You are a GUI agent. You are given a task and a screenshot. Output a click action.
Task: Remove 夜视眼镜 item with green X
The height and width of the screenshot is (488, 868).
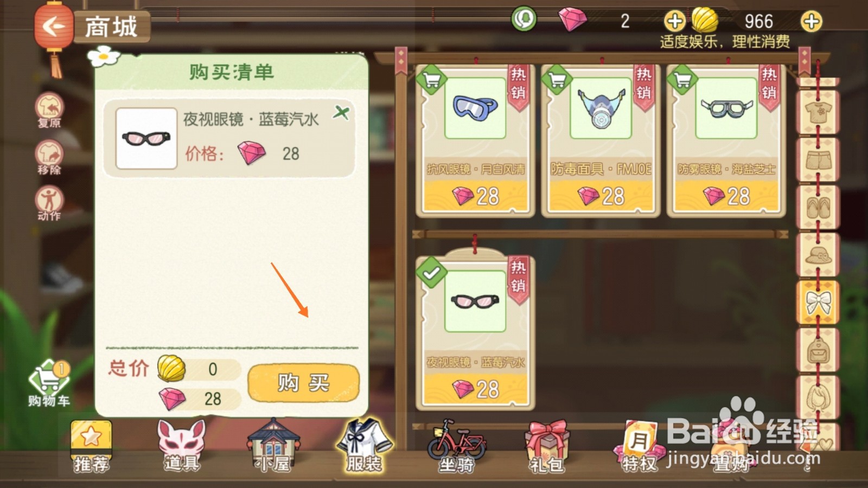(x=341, y=113)
